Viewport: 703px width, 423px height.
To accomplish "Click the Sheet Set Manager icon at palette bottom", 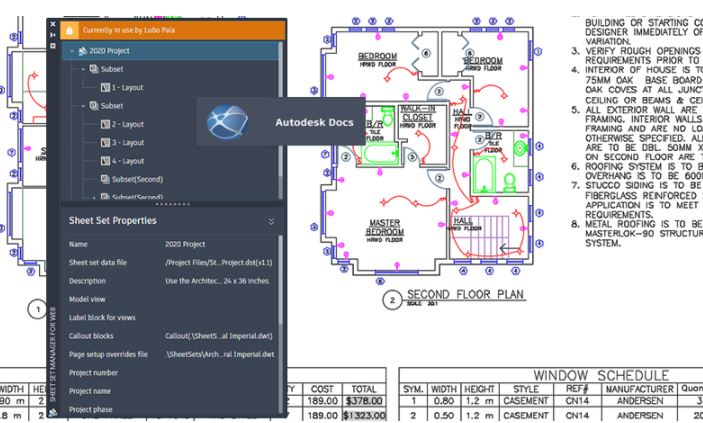I will point(53,412).
